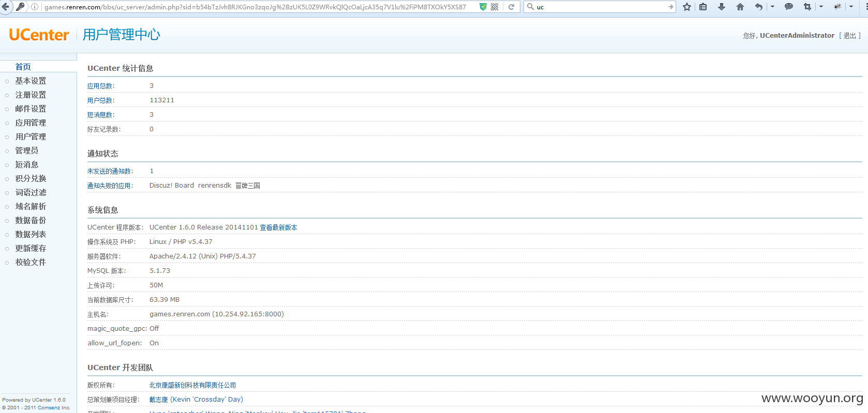Click the allow_url_fopen 'On' value
The image size is (868, 413).
point(154,343)
